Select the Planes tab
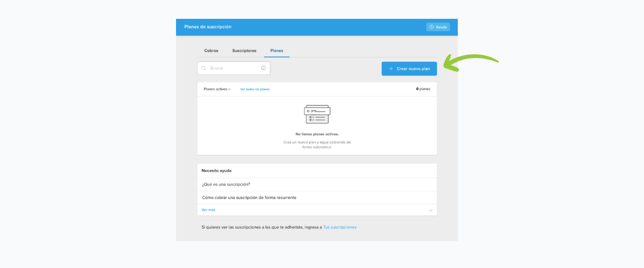 (277, 50)
